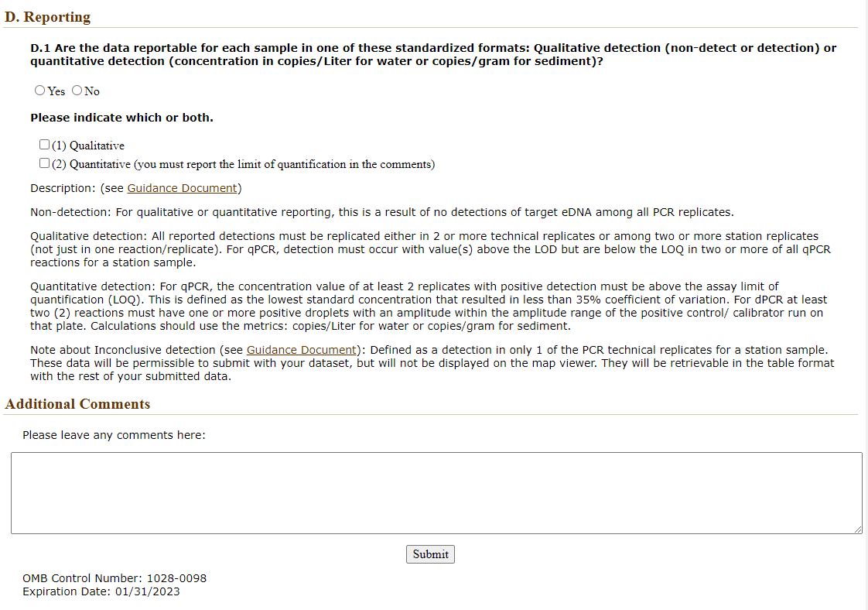Focus the additional comments text area
The width and height of the screenshot is (868, 610).
point(436,492)
